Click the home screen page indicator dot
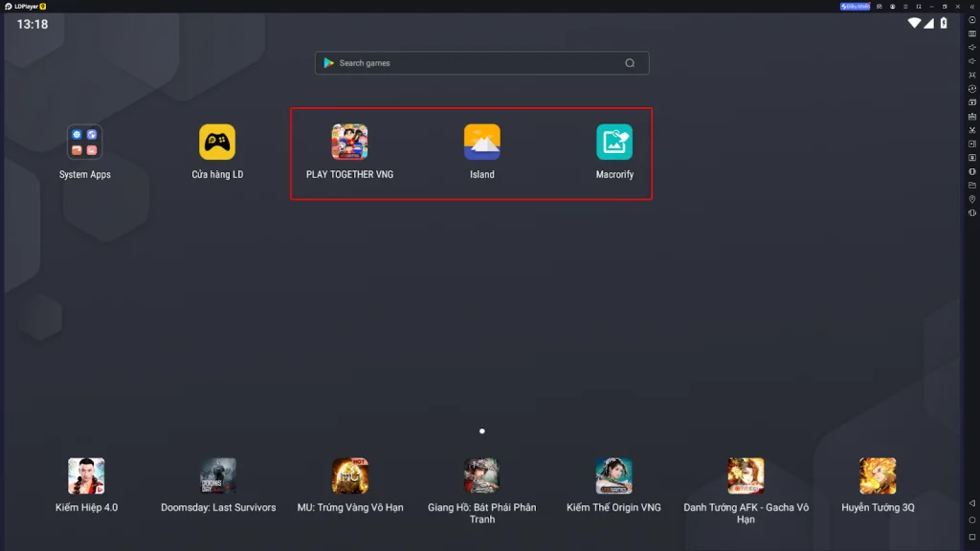 click(482, 431)
